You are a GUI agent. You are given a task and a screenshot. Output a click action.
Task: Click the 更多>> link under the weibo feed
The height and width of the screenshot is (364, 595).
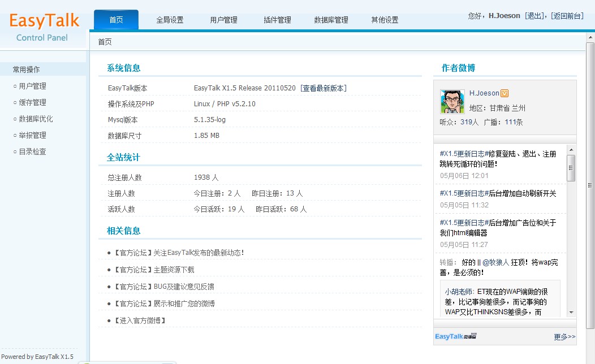click(x=564, y=337)
